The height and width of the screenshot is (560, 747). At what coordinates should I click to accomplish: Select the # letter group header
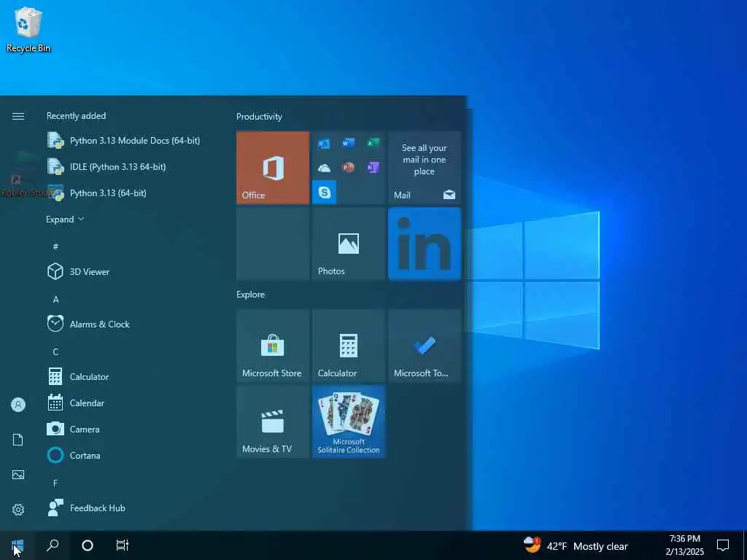55,246
